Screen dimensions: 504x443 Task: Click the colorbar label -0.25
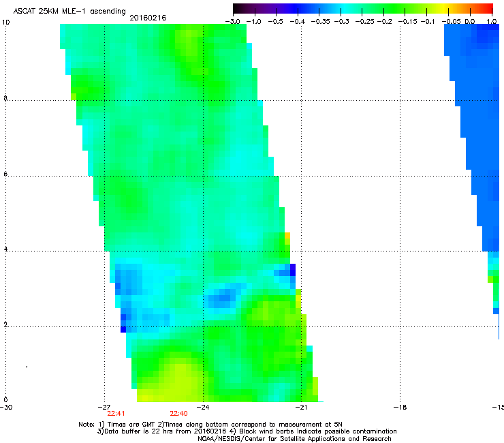click(364, 22)
